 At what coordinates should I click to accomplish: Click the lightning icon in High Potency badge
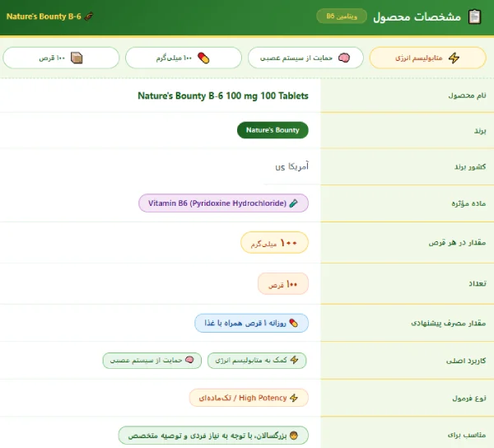click(294, 398)
